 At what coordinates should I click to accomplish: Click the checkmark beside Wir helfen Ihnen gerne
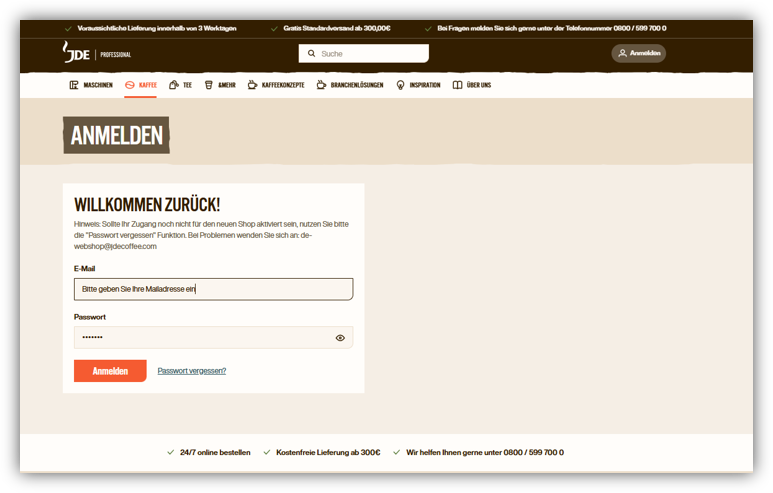pyautogui.click(x=396, y=452)
